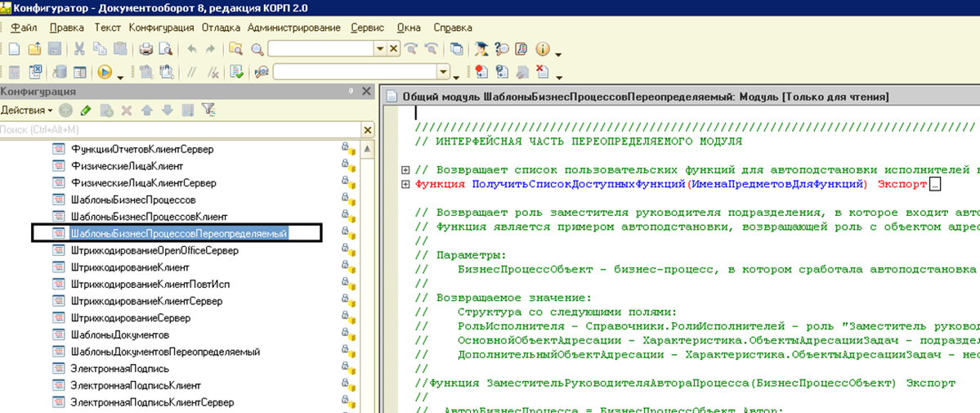Select ШаблоныБизнесПроцессовКлиент module
The height and width of the screenshot is (413, 980).
[147, 217]
